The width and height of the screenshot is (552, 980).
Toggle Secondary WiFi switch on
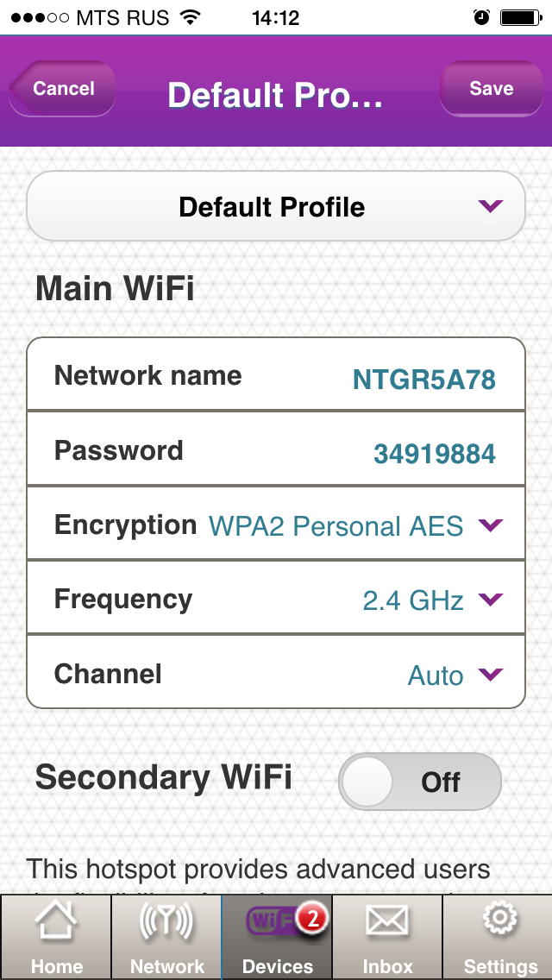pyautogui.click(x=419, y=782)
